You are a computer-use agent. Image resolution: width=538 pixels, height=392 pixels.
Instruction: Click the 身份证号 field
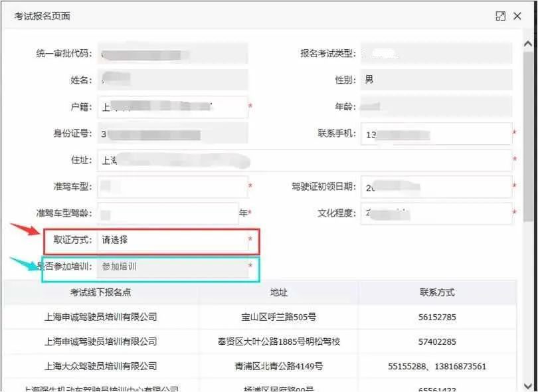click(172, 134)
